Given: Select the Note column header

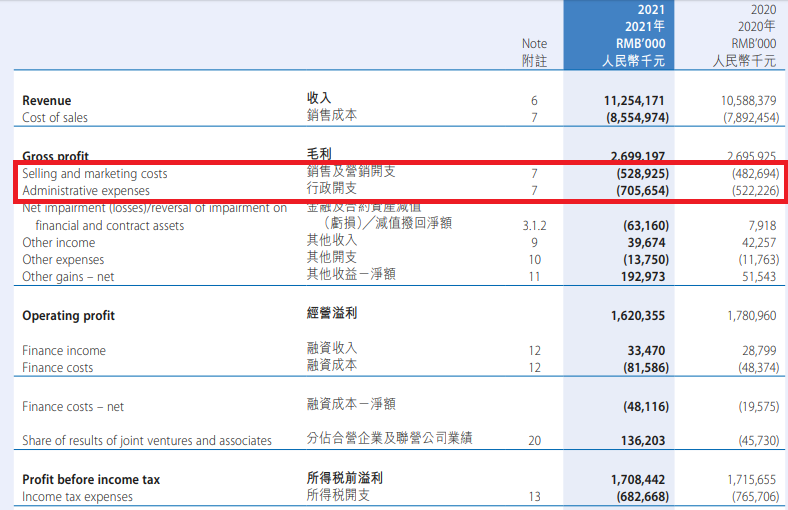Looking at the screenshot, I should pos(535,44).
